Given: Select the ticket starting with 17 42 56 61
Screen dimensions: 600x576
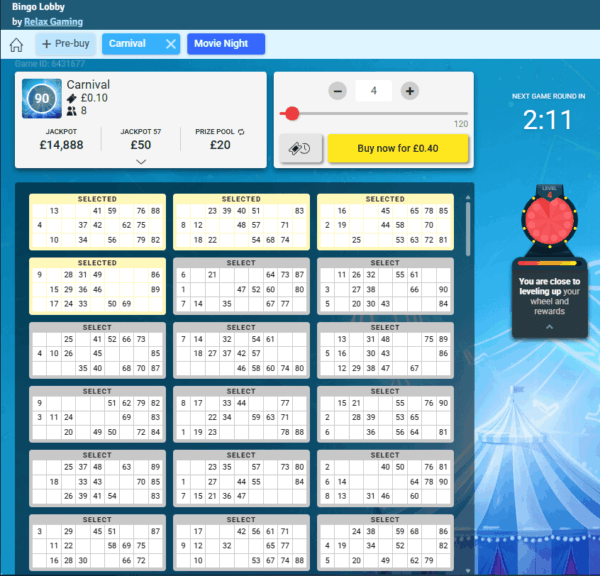Looking at the screenshot, I should tap(241, 543).
